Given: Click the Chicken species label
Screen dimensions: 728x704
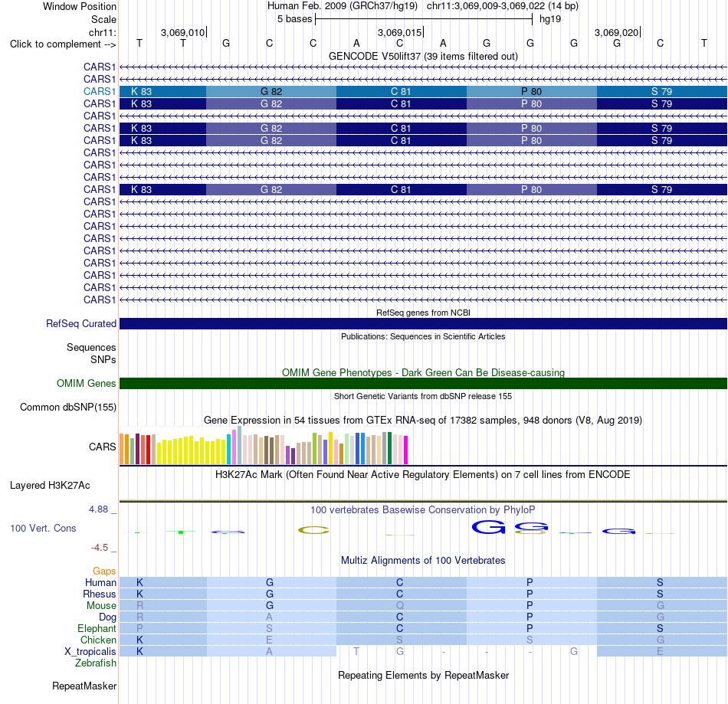Looking at the screenshot, I should click(x=98, y=640).
